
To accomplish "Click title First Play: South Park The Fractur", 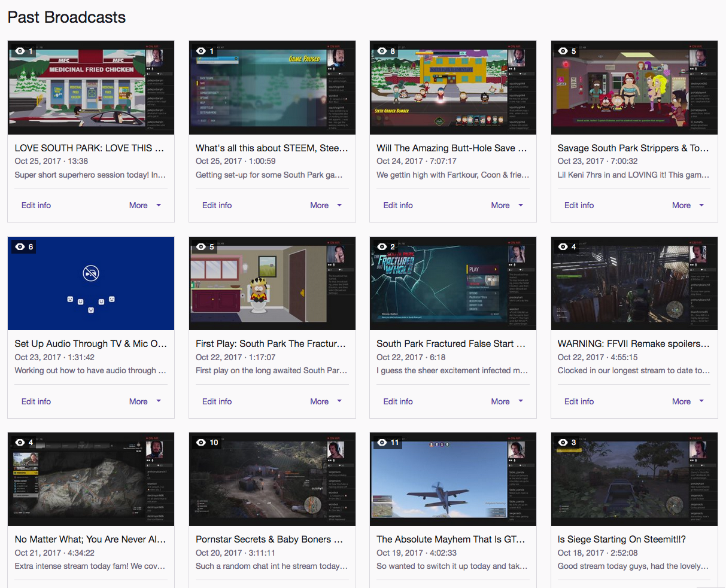I will point(271,343).
